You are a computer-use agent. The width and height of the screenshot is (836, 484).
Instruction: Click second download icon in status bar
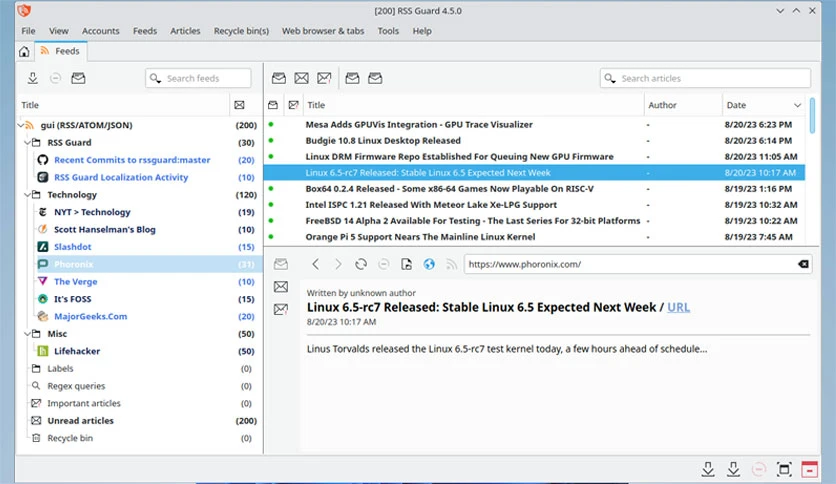pos(734,469)
